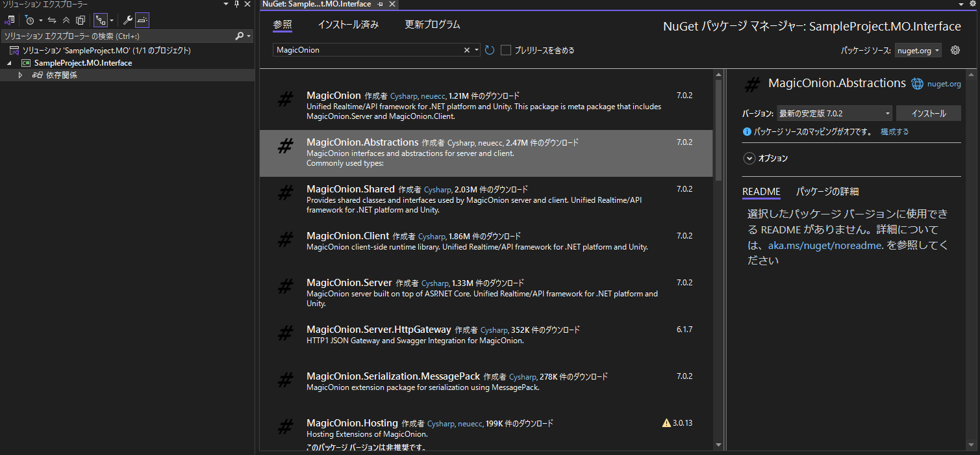Pin Solution Explorer auto-hide icon
Viewport: 980px width, 455px height.
click(x=237, y=5)
